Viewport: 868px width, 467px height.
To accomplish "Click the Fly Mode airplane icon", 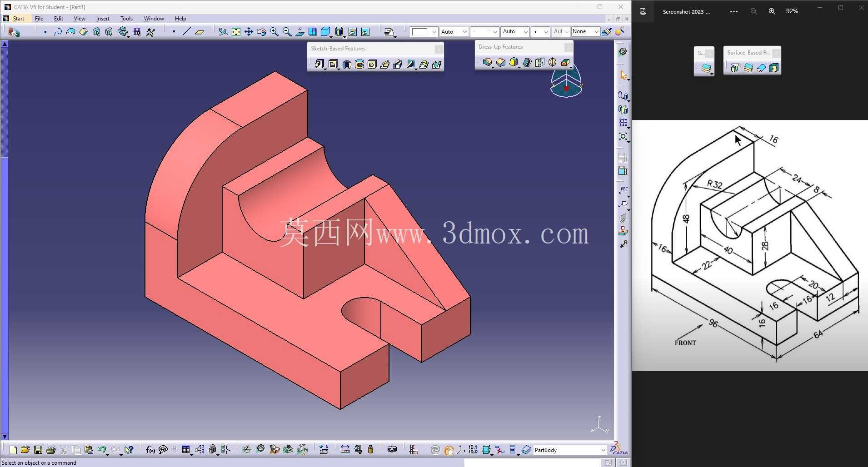I will 223,32.
